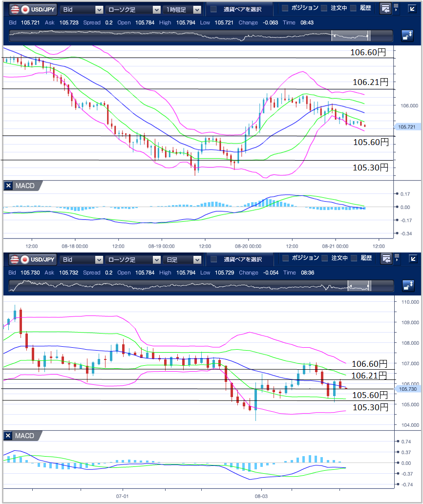Tick the 通貨ペアを選択 checkbox in top chart
The height and width of the screenshot is (504, 423).
[213, 9]
